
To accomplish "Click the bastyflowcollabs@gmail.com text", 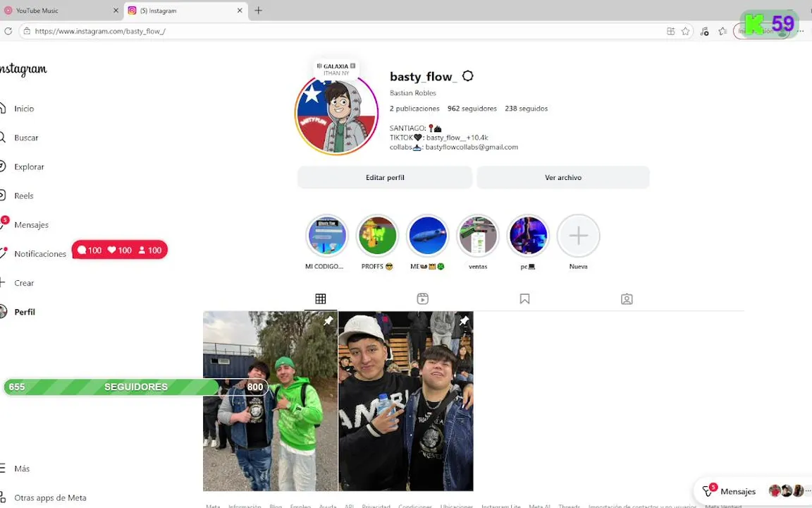I will [472, 147].
